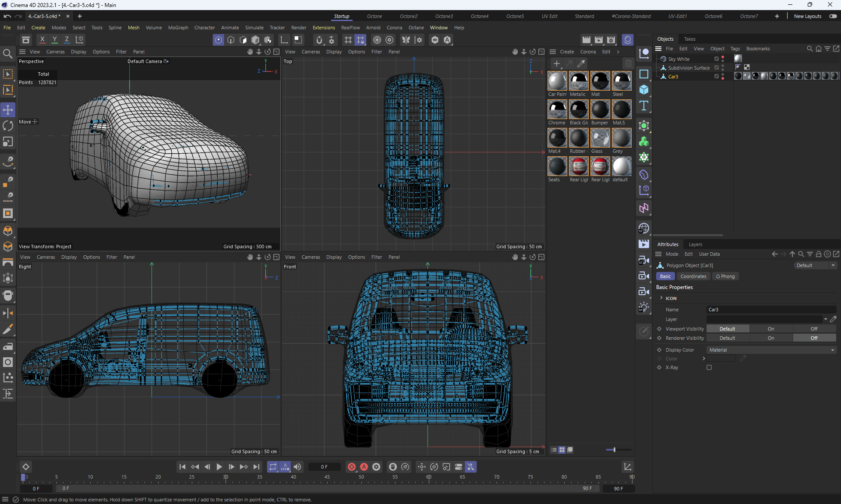Switch to the Coordinates tab

[693, 276]
